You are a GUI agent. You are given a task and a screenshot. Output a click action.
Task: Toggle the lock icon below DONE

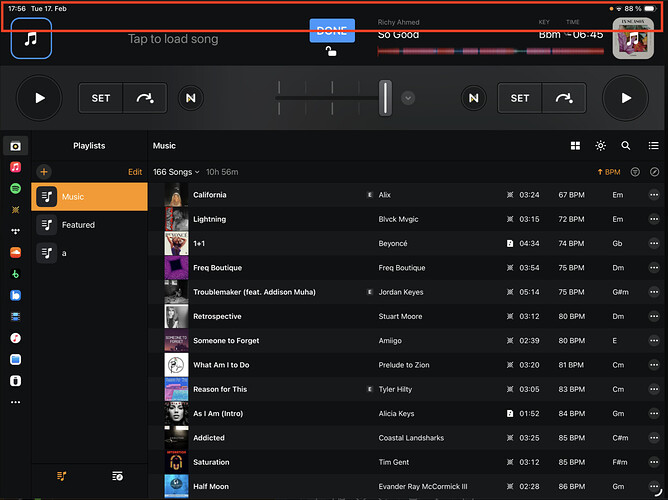tap(331, 52)
